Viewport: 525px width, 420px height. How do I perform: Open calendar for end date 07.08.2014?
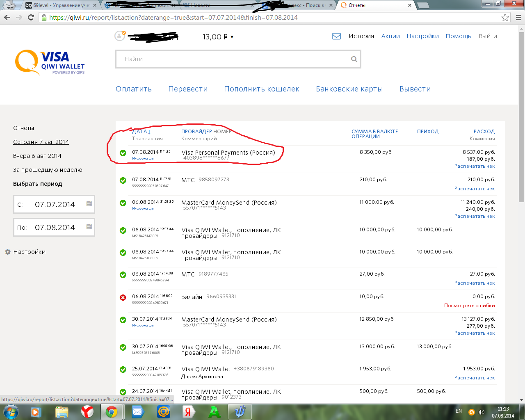[x=89, y=227]
